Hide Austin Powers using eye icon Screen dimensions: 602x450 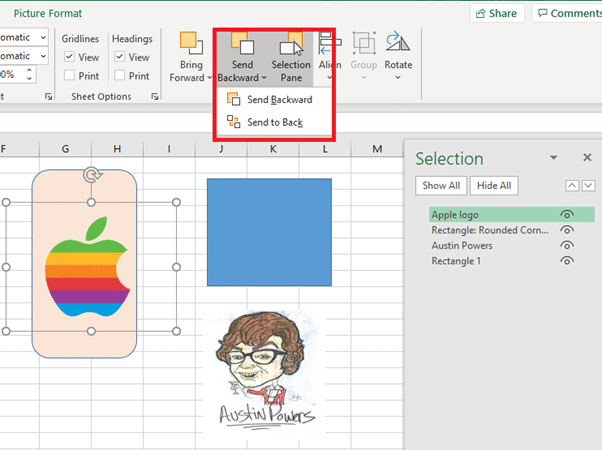coord(567,245)
